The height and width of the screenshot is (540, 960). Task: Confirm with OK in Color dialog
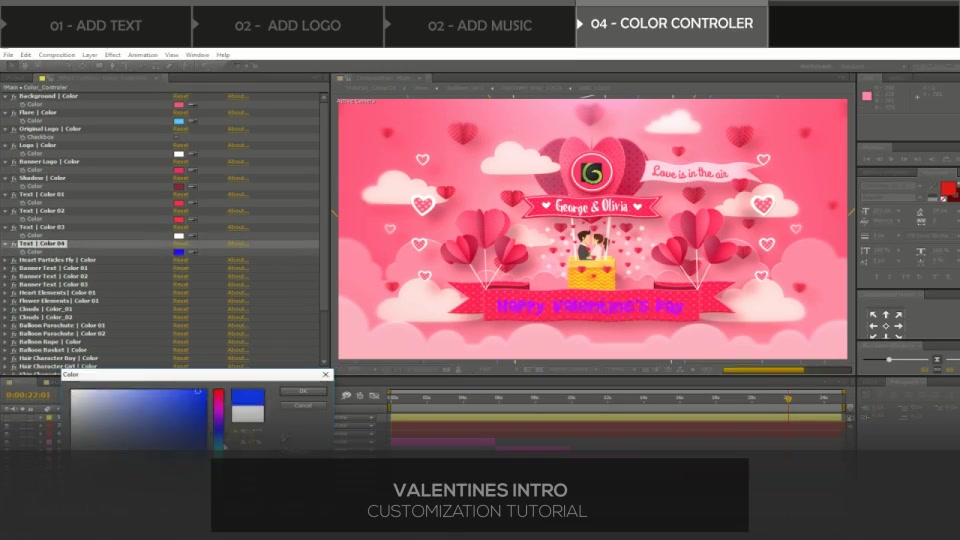pos(303,391)
